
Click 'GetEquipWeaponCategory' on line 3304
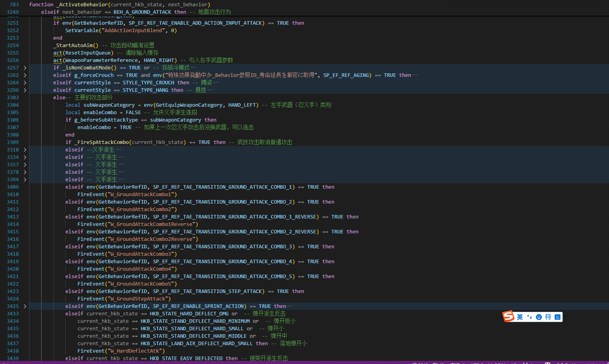coord(189,105)
